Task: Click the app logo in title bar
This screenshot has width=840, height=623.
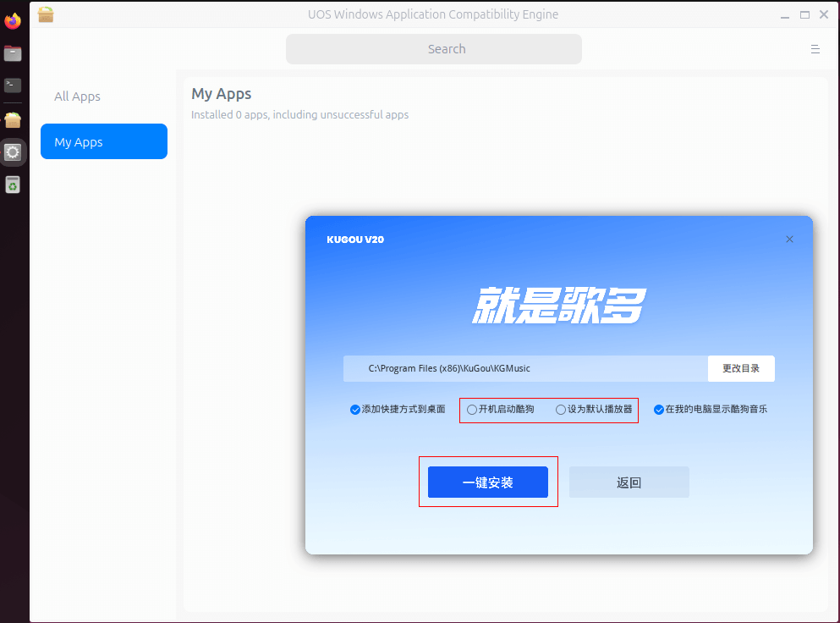Action: [x=46, y=14]
